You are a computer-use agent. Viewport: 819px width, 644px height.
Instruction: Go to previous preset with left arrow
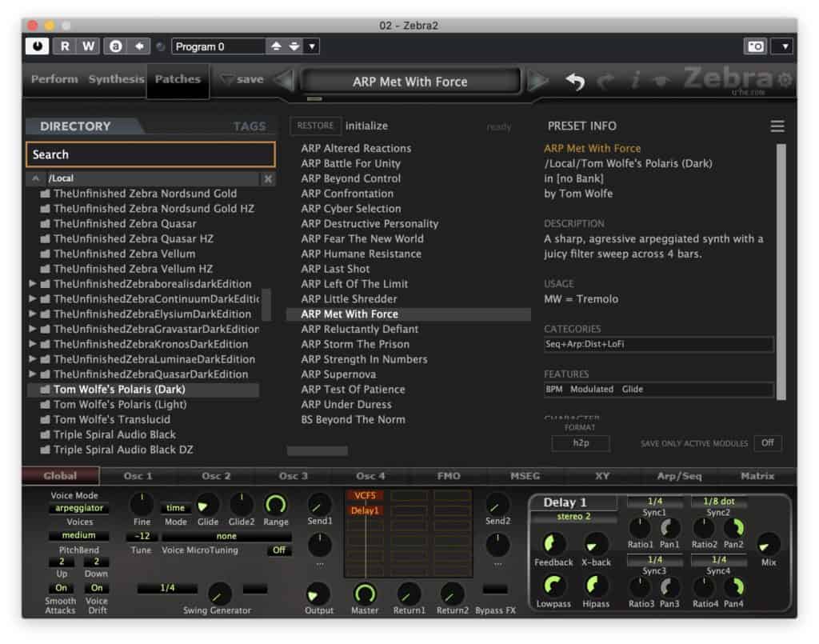tap(284, 81)
